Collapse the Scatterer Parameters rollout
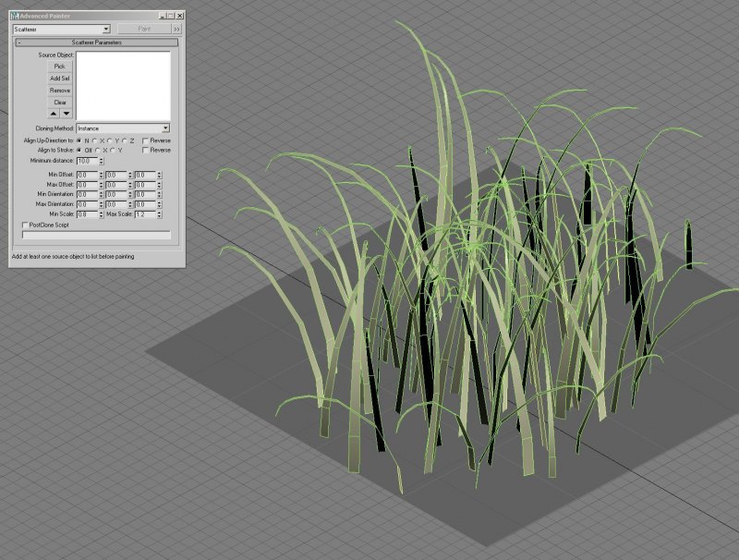Screen dimensions: 739x560 [x=97, y=43]
